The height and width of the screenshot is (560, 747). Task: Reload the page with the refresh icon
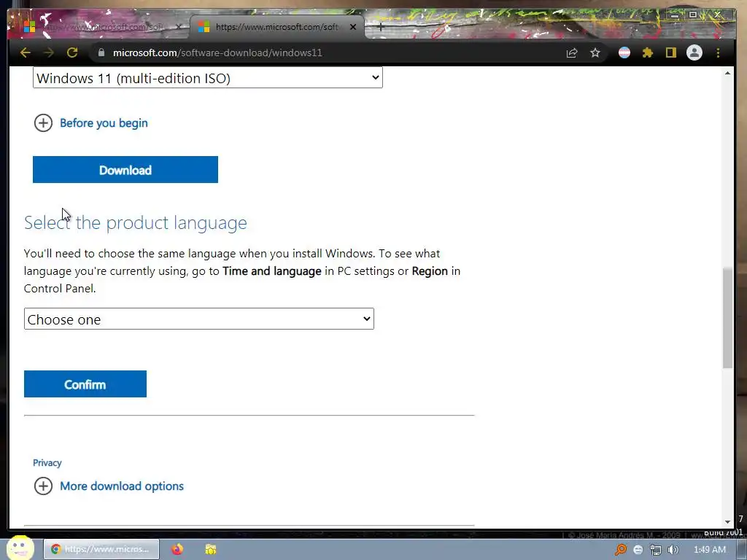click(72, 52)
